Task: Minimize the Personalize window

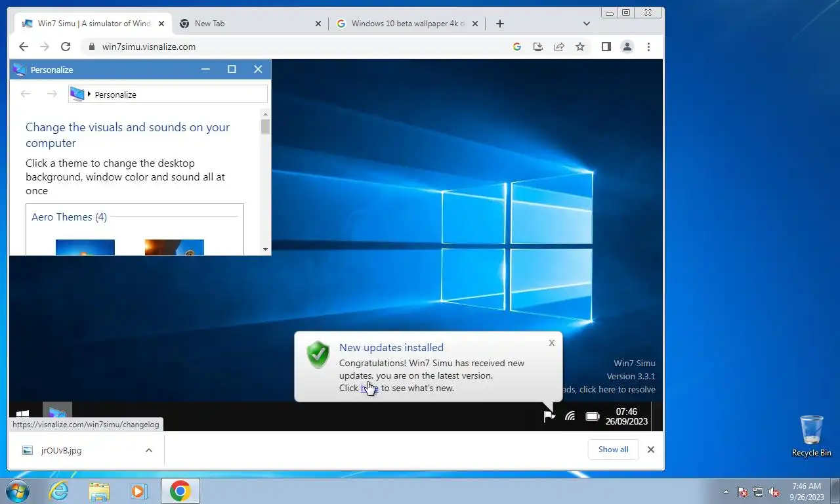Action: (205, 69)
